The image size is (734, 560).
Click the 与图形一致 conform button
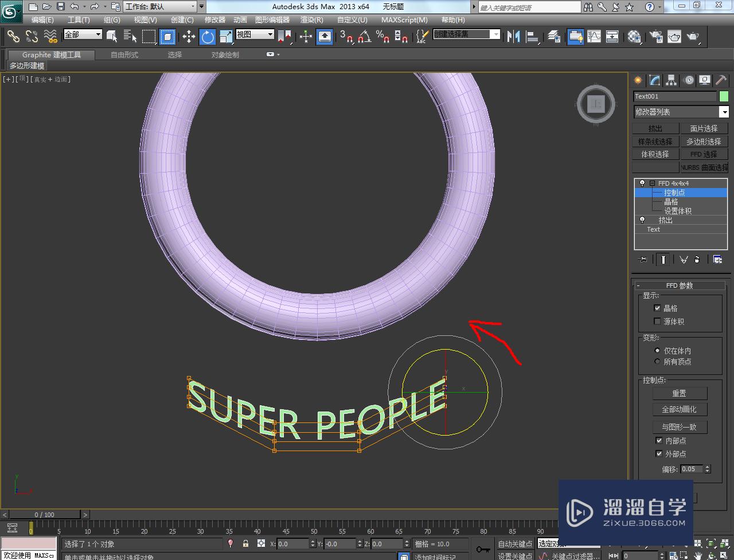pyautogui.click(x=680, y=427)
